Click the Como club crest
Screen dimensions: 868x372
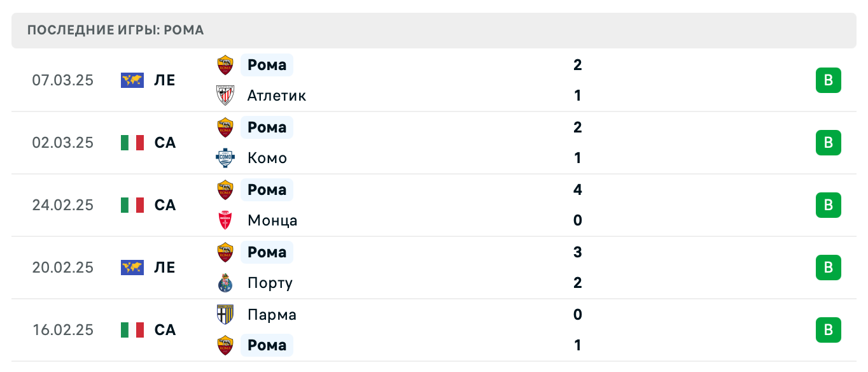pyautogui.click(x=225, y=158)
